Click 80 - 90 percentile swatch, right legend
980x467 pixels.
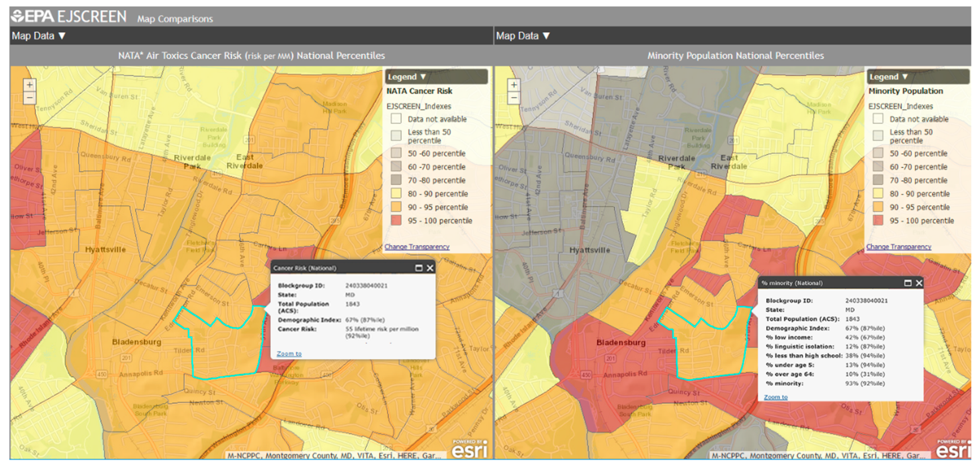click(x=878, y=194)
